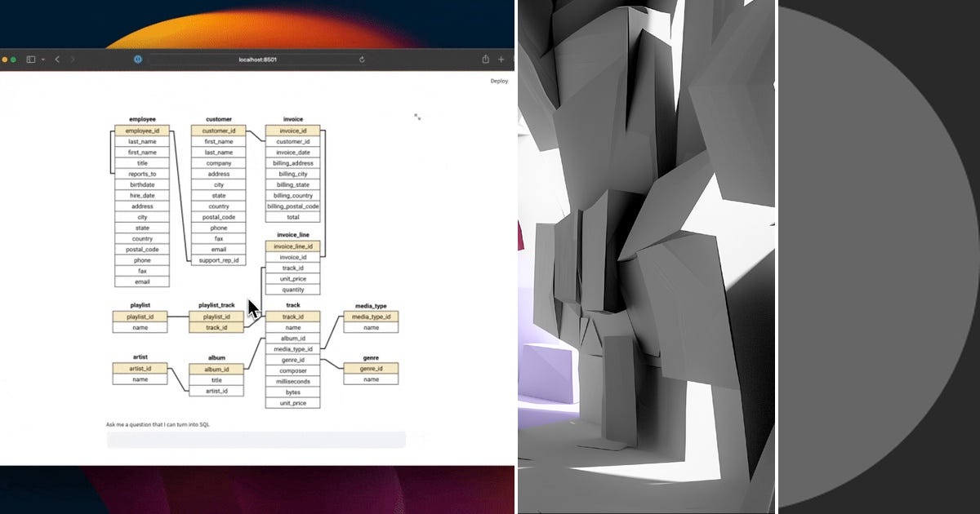Click the album_id key in the album table
Screen dimensions: 980x514
tap(216, 369)
